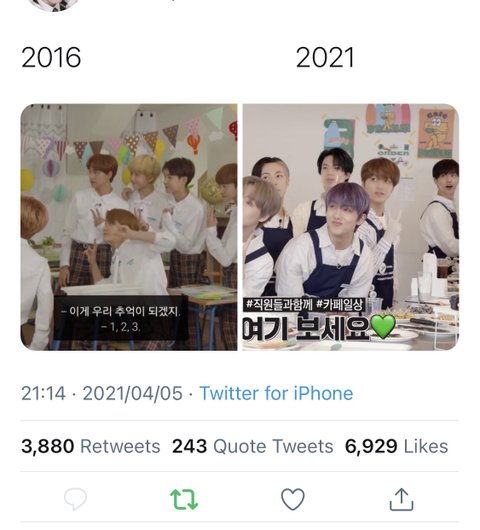Open the left 2016 classroom photo
Image resolution: width=480 pixels, height=530 pixels.
click(x=129, y=227)
